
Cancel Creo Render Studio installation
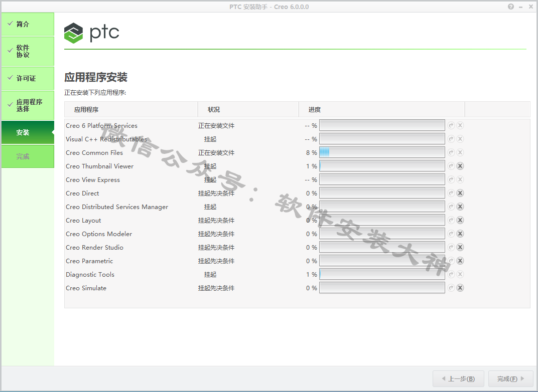pos(460,248)
